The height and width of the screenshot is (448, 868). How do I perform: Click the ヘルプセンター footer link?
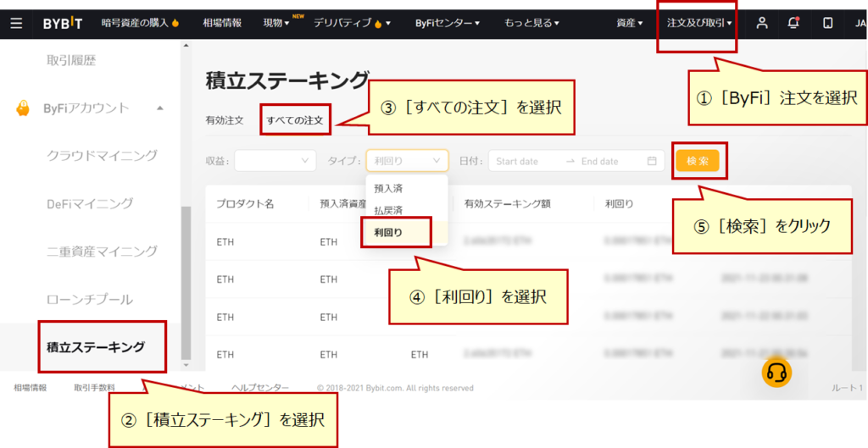pos(260,388)
